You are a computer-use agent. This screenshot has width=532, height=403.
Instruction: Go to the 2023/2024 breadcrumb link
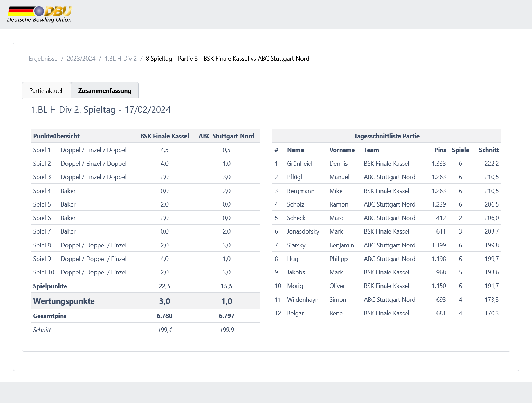coord(81,59)
